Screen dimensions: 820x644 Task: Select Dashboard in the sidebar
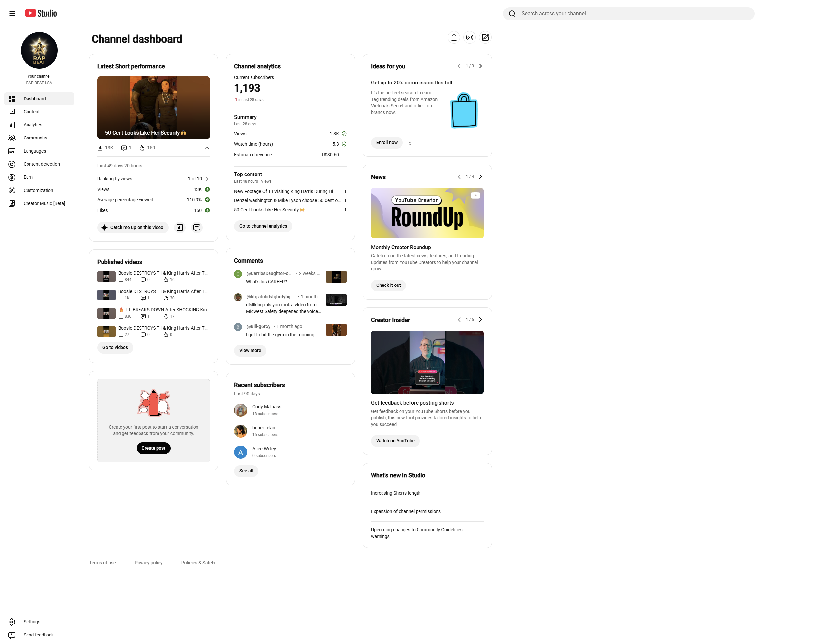[39, 99]
